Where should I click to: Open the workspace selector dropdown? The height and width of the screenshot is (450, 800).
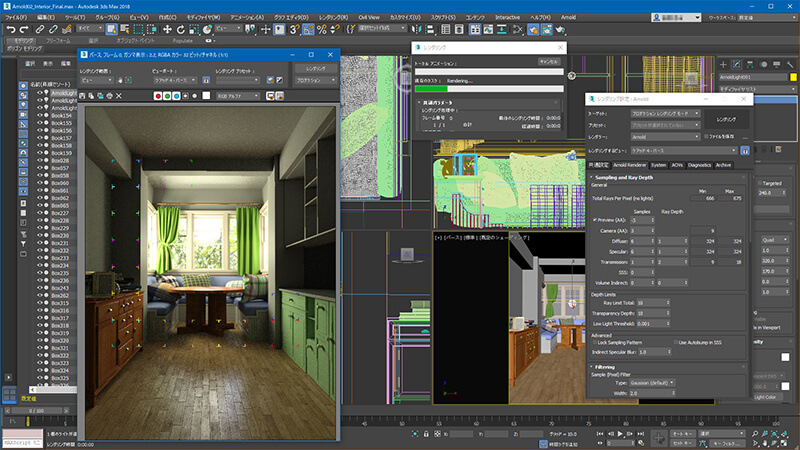pos(766,17)
